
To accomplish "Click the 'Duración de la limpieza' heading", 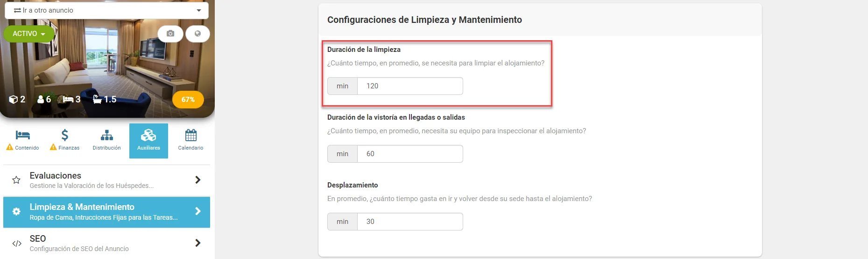I will click(364, 50).
